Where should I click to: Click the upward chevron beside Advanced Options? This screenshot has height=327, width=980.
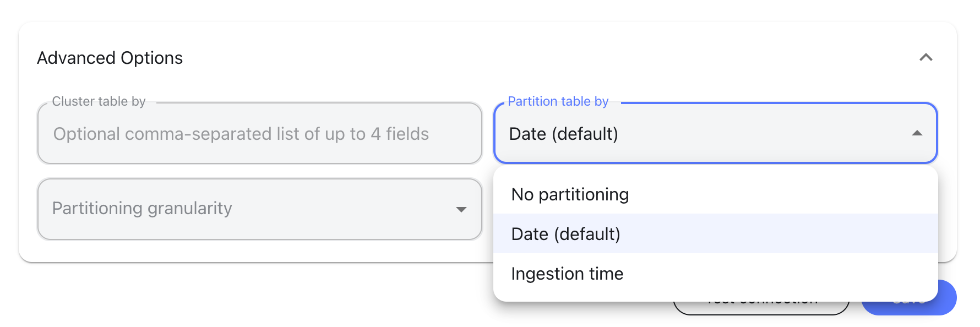[926, 57]
